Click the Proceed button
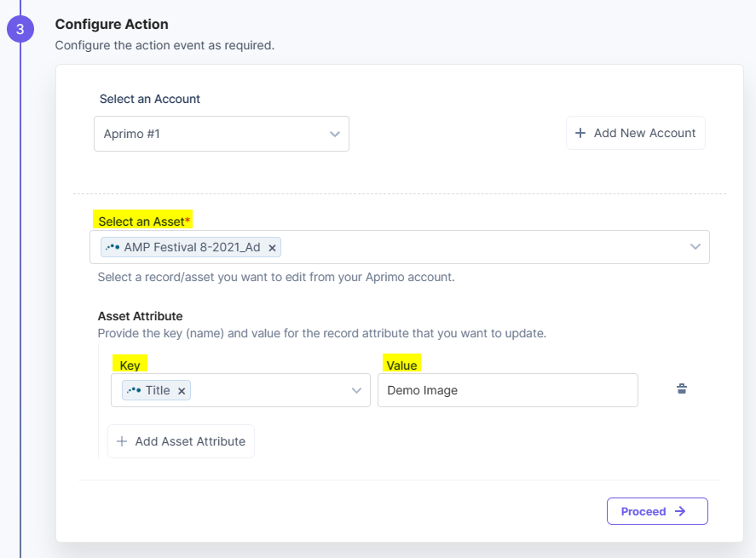This screenshot has width=756, height=558. (657, 511)
